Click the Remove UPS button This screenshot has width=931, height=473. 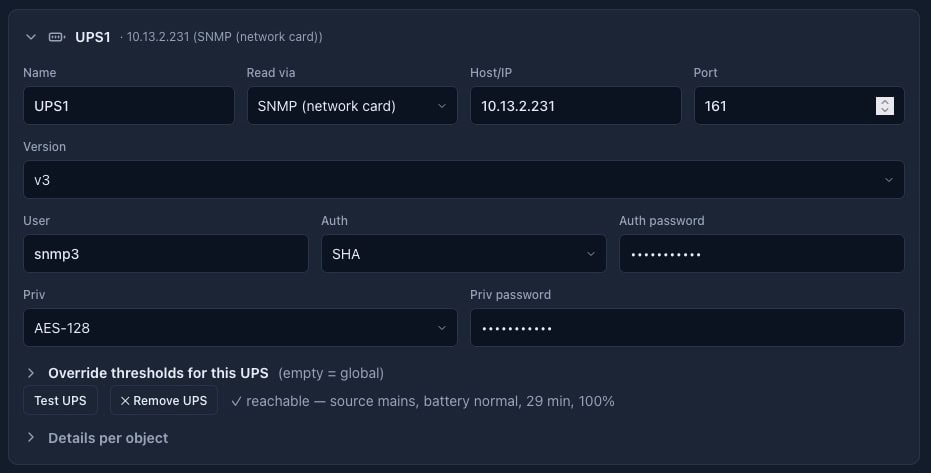point(164,401)
